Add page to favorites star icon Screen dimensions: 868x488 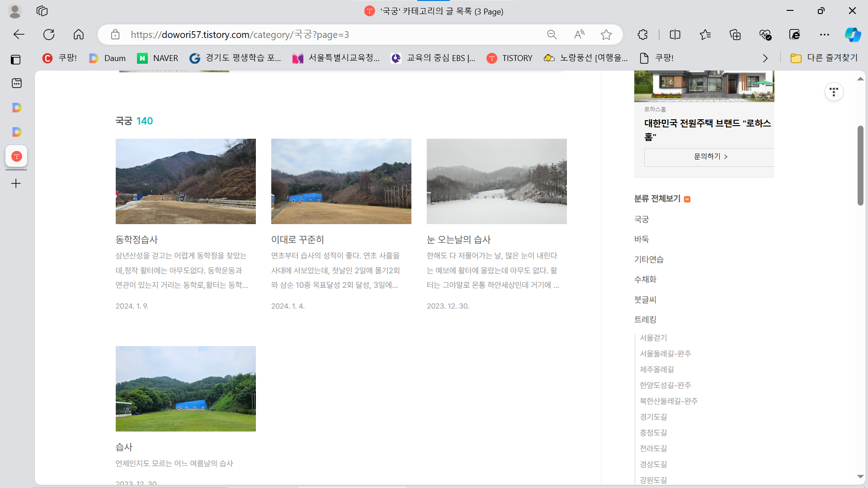pos(606,35)
